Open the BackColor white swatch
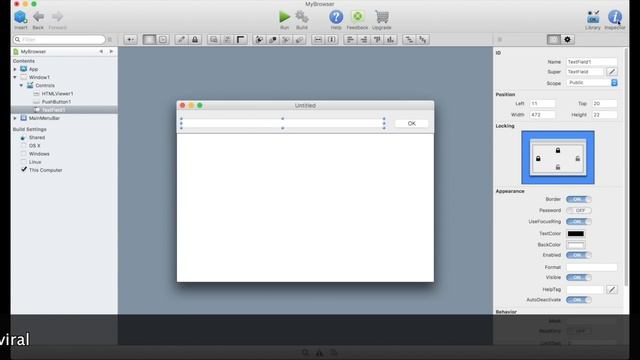The height and width of the screenshot is (360, 640). coord(576,245)
